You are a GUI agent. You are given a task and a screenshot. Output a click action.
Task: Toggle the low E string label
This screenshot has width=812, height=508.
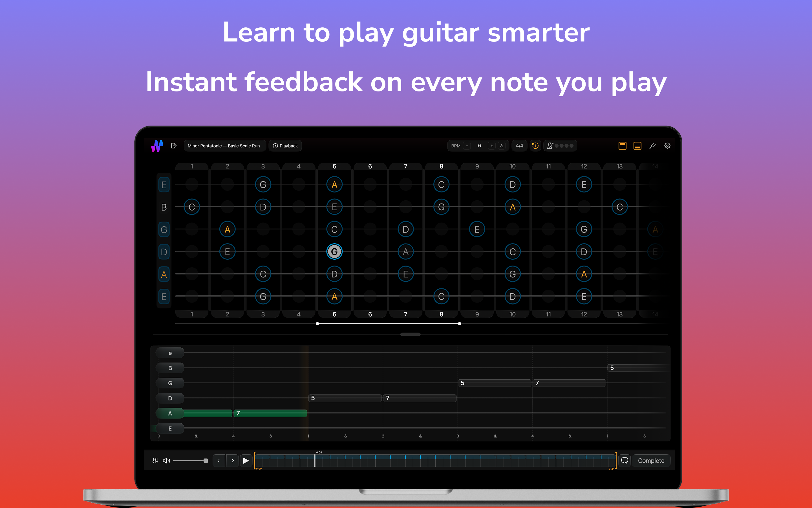[x=164, y=297]
